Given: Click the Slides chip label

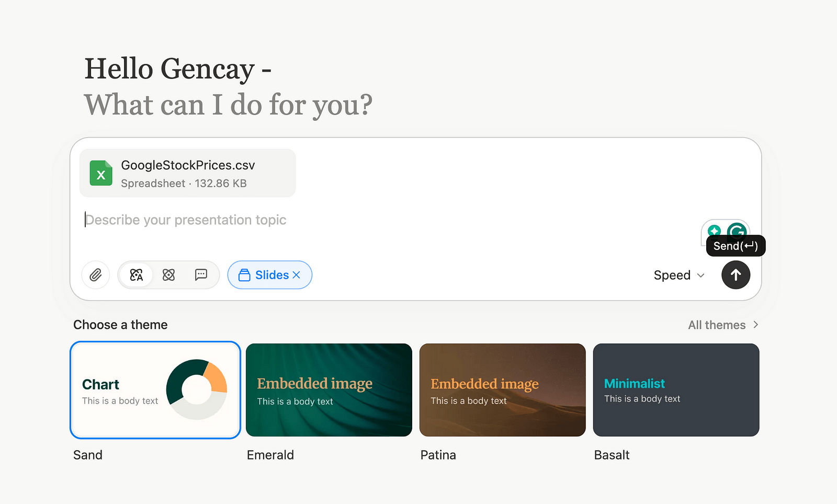Looking at the screenshot, I should coord(272,275).
